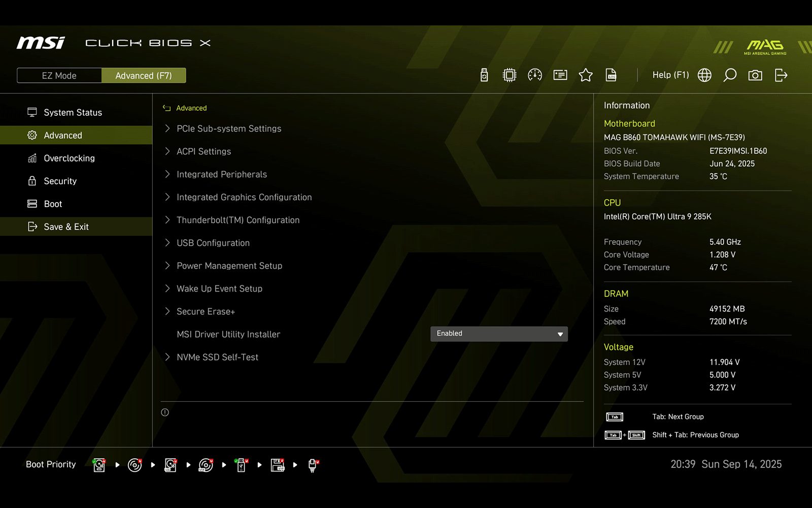Click the memory profile card icon
This screenshot has height=508, width=812.
[x=560, y=75]
